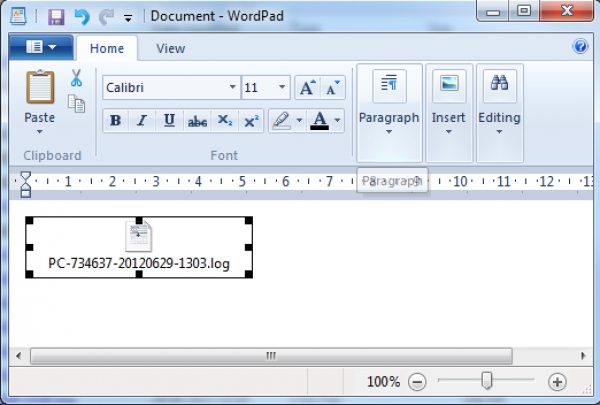
Task: Open highlight color palette arrow
Action: click(300, 121)
